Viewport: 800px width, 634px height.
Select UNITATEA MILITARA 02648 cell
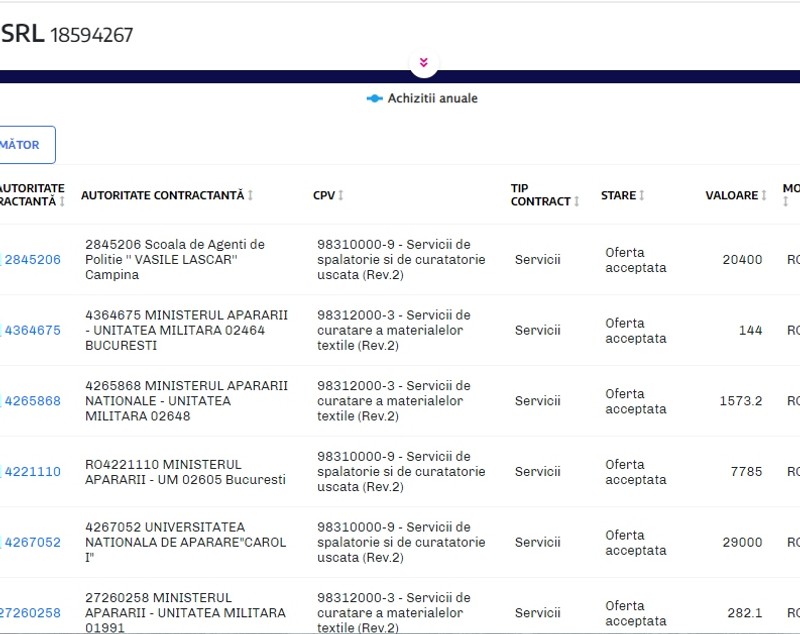[x=186, y=401]
